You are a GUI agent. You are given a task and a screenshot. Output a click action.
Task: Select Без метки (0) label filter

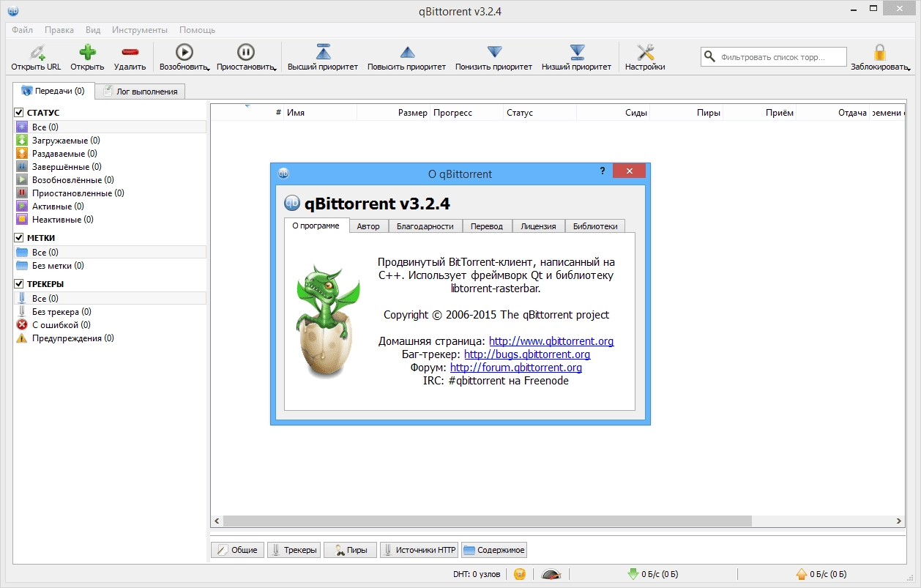[x=58, y=266]
